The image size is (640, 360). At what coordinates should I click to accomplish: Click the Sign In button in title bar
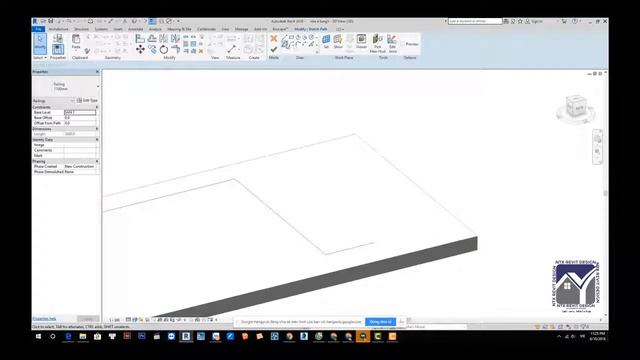pos(534,21)
